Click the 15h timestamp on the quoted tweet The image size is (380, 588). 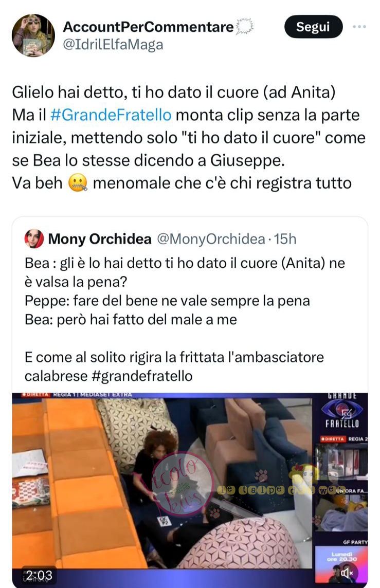point(285,239)
